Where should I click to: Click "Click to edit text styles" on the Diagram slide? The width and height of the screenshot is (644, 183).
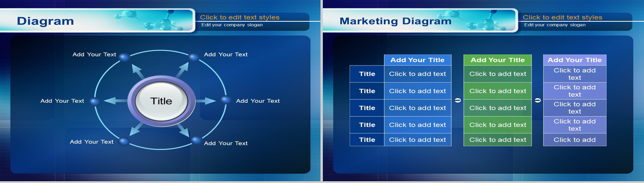(240, 17)
